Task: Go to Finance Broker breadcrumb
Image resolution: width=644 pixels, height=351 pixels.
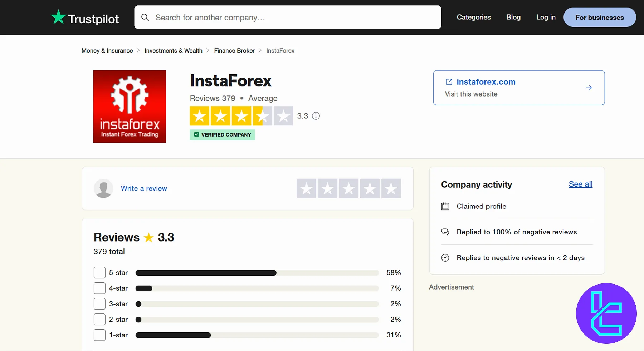Action: click(234, 50)
